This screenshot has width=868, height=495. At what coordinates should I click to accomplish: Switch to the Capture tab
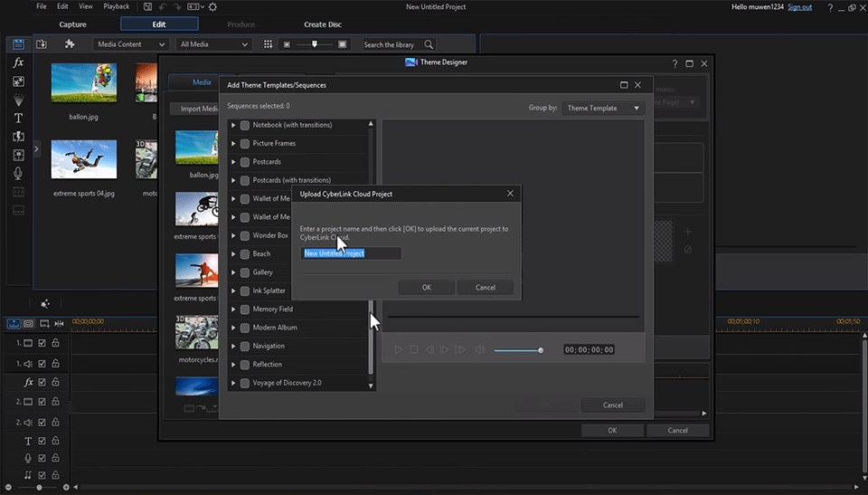pyautogui.click(x=72, y=24)
